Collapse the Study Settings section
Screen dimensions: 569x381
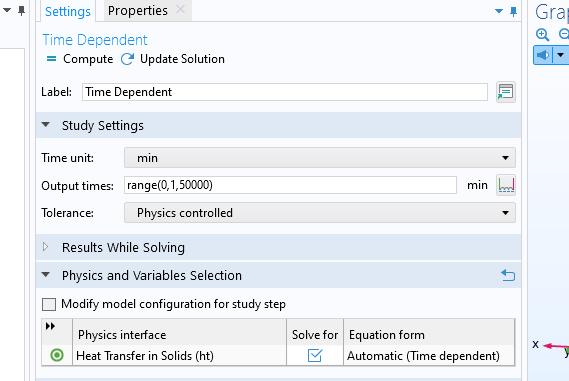click(46, 125)
